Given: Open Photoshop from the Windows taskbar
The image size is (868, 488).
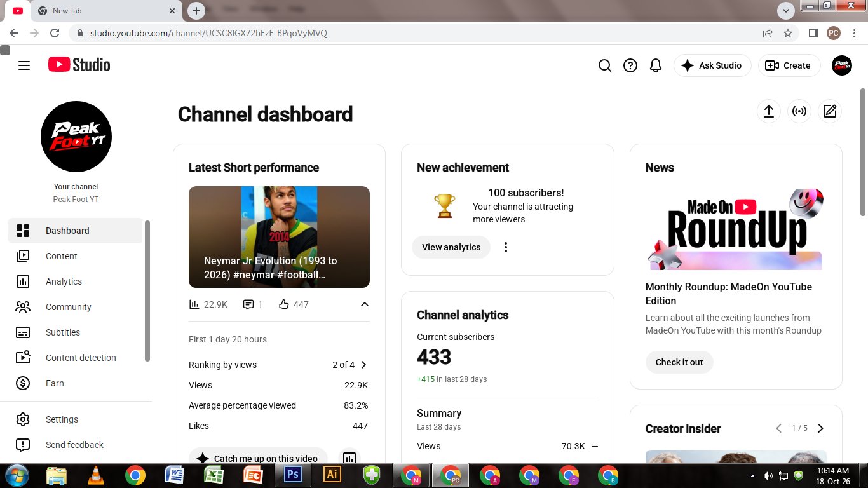Looking at the screenshot, I should (x=293, y=475).
